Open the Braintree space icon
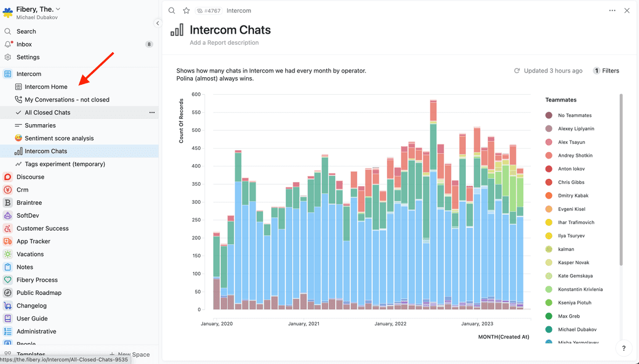639x364 pixels. pos(8,203)
